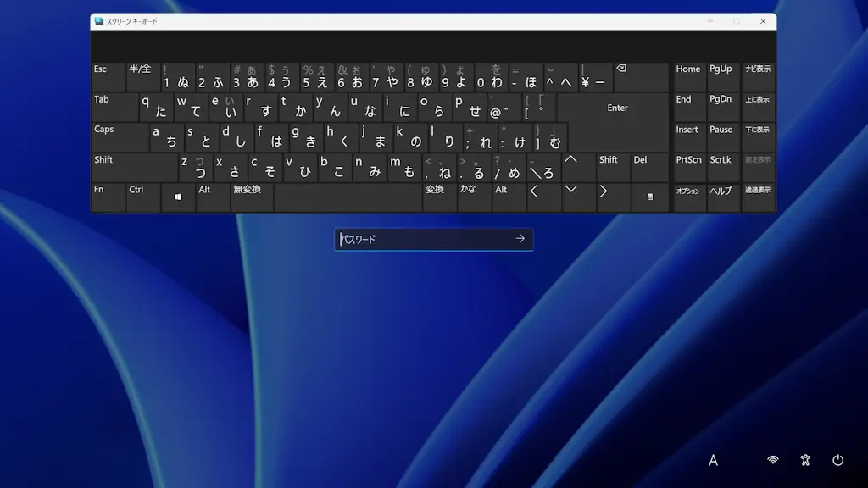This screenshot has height=488, width=868.
Task: Click the password submit arrow
Action: 520,239
